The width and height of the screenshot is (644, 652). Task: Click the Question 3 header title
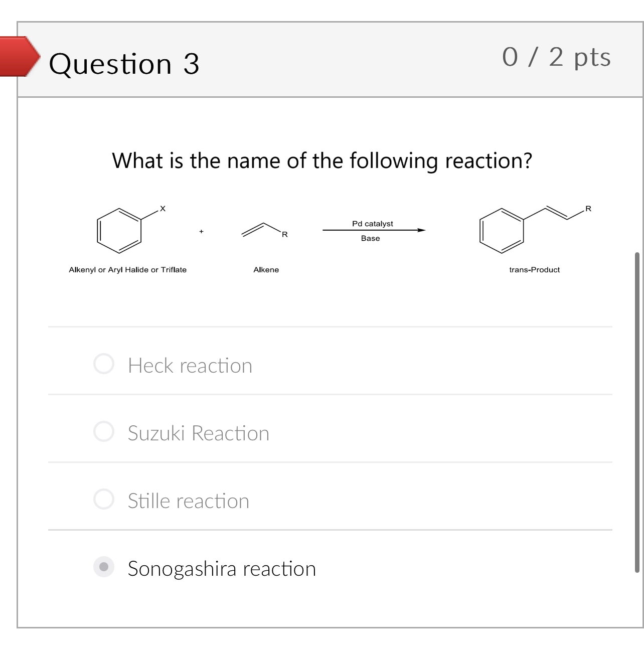click(124, 63)
